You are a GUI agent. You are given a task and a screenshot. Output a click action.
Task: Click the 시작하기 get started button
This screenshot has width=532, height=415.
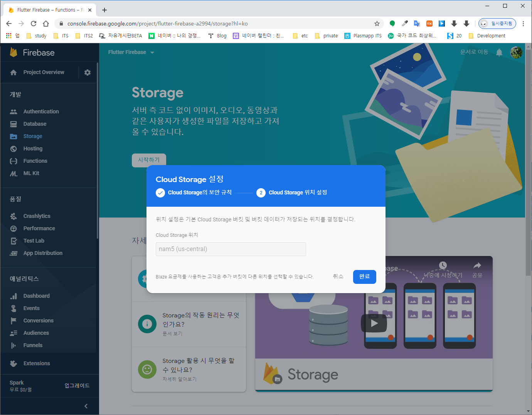click(149, 160)
